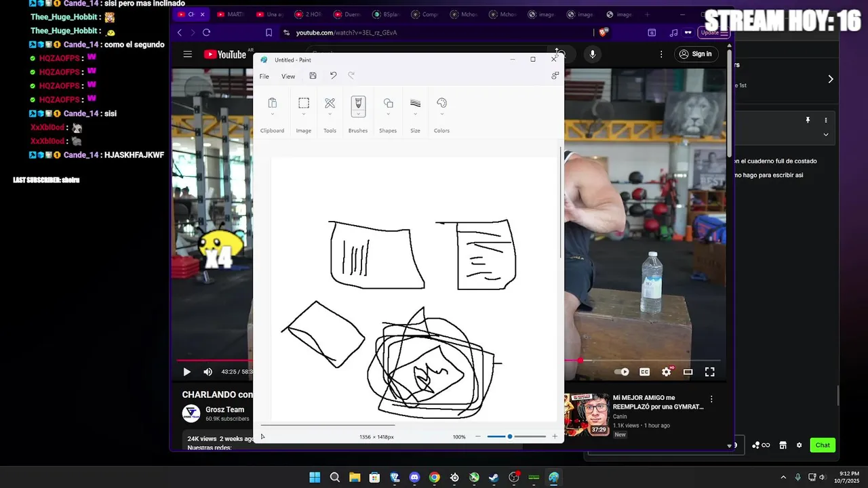This screenshot has height=488, width=868.
Task: Click the Sign in button on YouTube
Action: [696, 54]
